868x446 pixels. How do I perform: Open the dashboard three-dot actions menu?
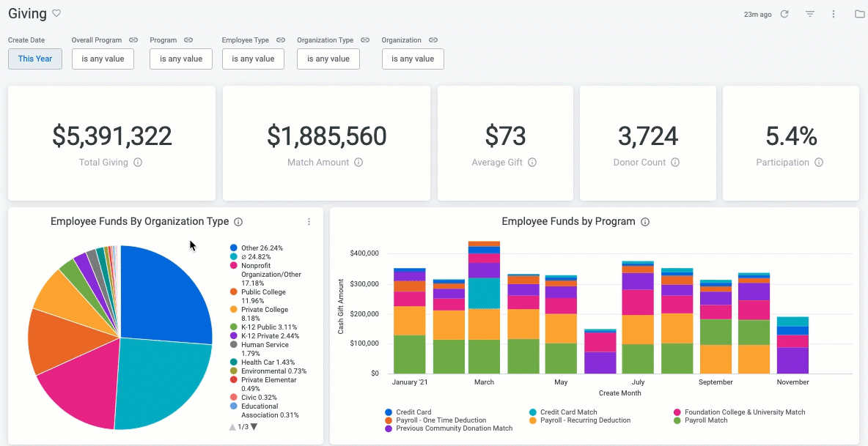[x=834, y=15]
